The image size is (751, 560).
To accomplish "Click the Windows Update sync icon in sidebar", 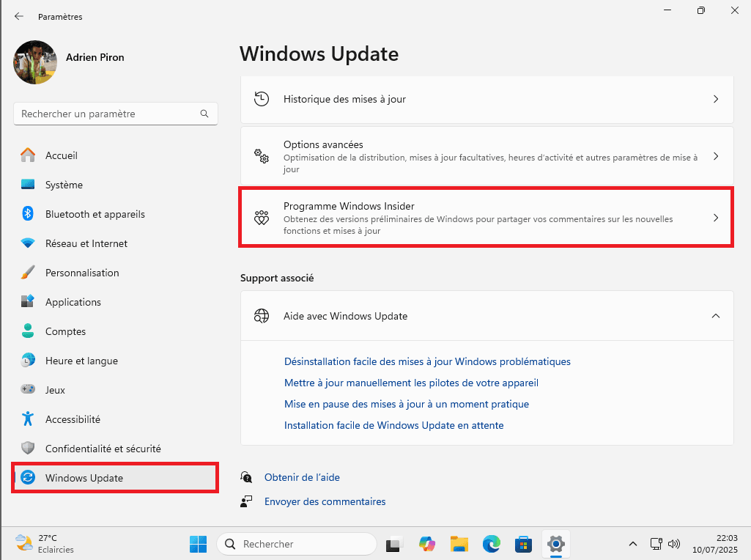I will (28, 477).
